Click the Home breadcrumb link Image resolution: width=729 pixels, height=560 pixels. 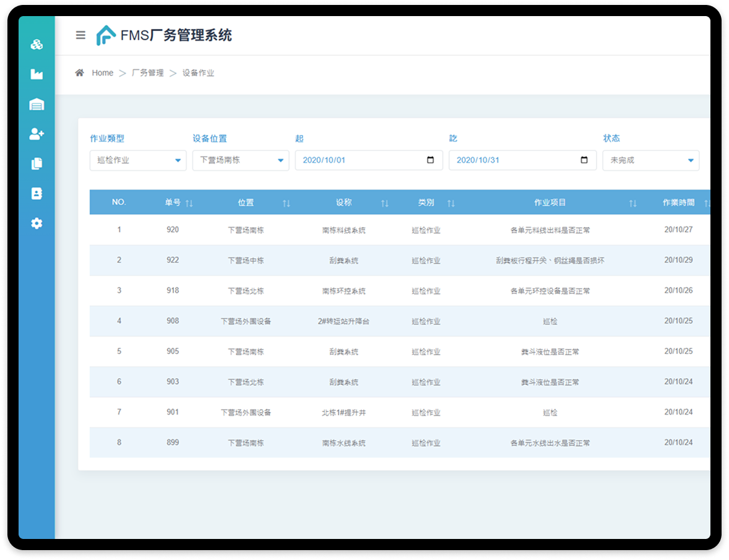click(102, 73)
